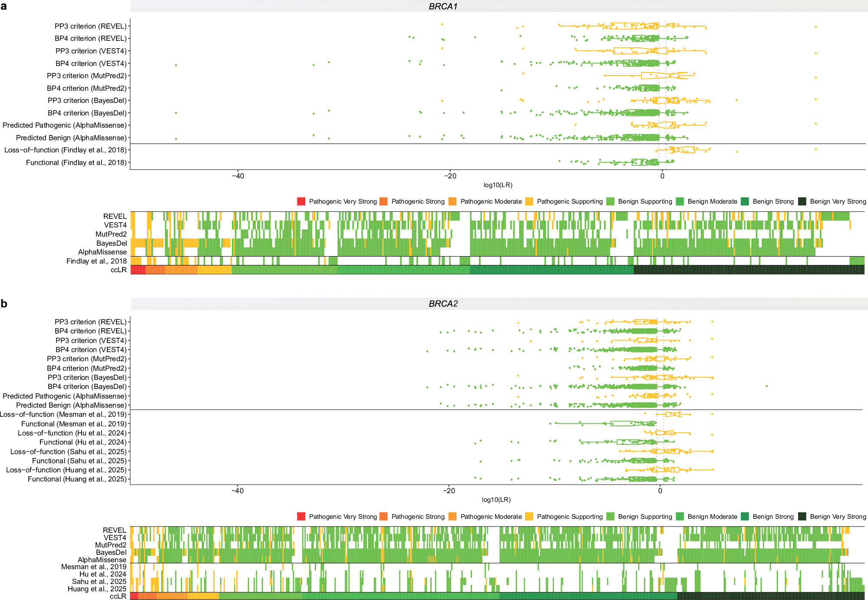The height and width of the screenshot is (600, 868).
Task: Click the bold panel letter 'a'
Action: click(4, 7)
